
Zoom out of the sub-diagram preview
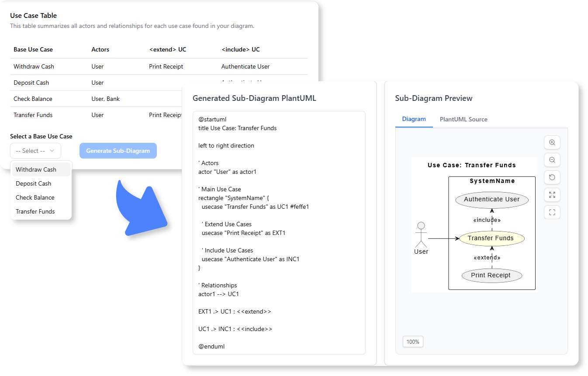[552, 160]
